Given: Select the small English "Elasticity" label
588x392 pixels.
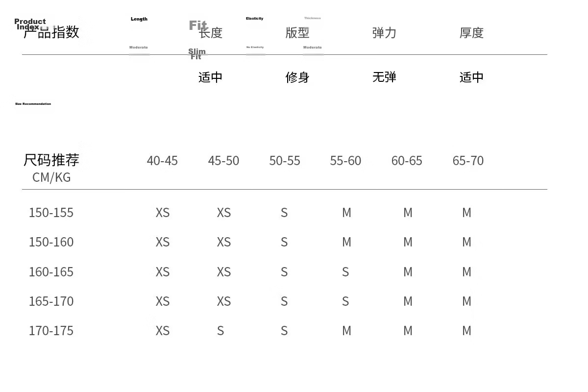Looking at the screenshot, I should click(x=254, y=19).
